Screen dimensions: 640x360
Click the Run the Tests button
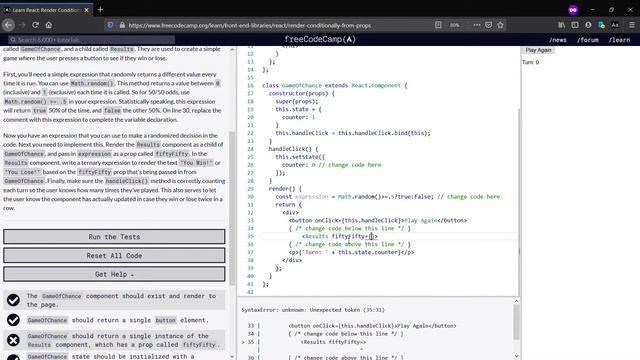pyautogui.click(x=114, y=237)
